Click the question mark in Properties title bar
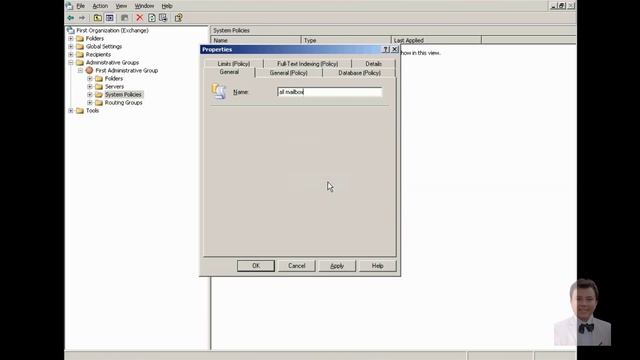This screenshot has height=360, width=640. tap(385, 49)
